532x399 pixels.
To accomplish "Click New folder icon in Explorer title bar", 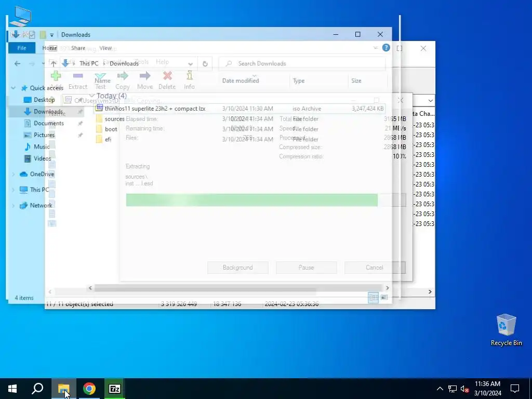I will coord(43,35).
